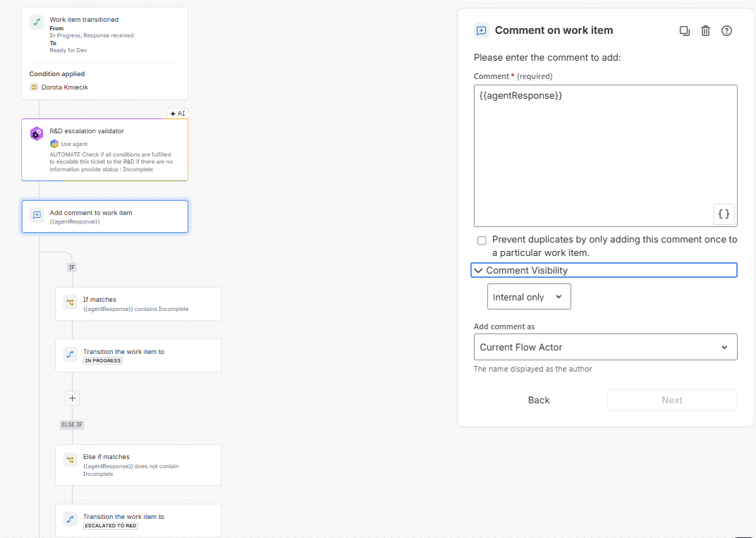The height and width of the screenshot is (538, 756).
Task: Collapse the Comment Visibility section
Action: click(x=604, y=271)
